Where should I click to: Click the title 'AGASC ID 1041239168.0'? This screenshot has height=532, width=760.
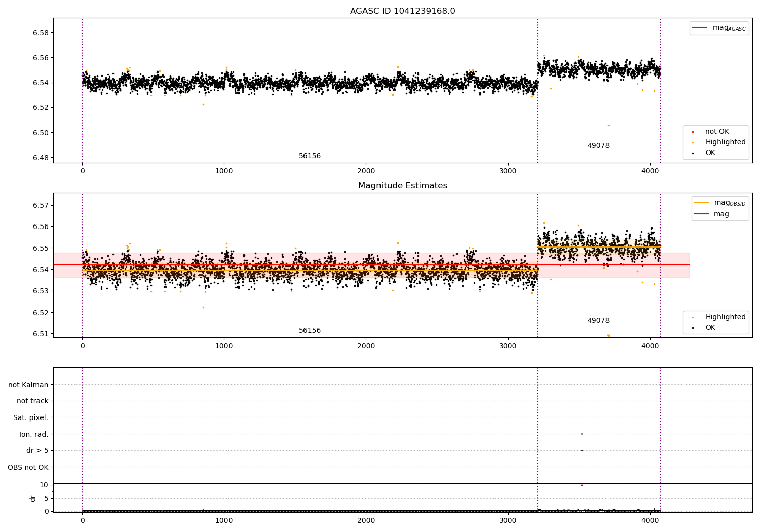pos(402,11)
